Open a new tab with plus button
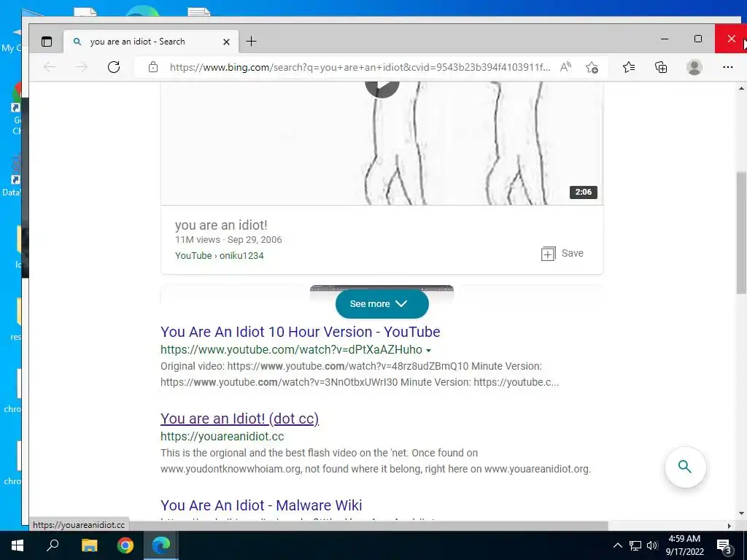Image resolution: width=747 pixels, height=560 pixels. pos(251,42)
